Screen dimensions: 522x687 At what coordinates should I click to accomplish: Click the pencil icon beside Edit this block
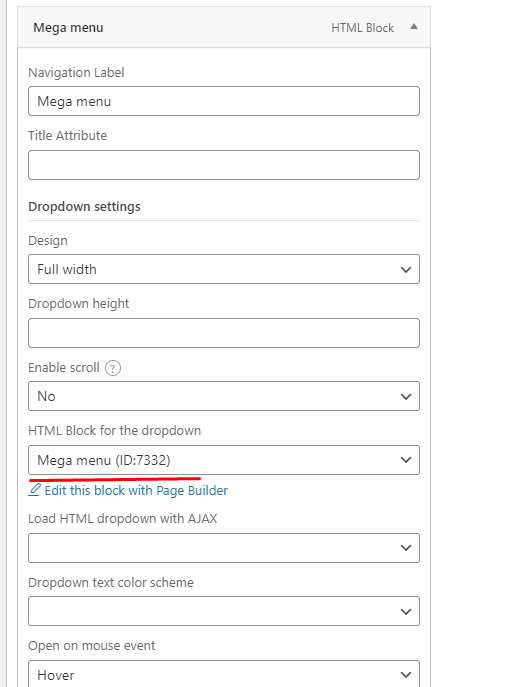tap(35, 489)
